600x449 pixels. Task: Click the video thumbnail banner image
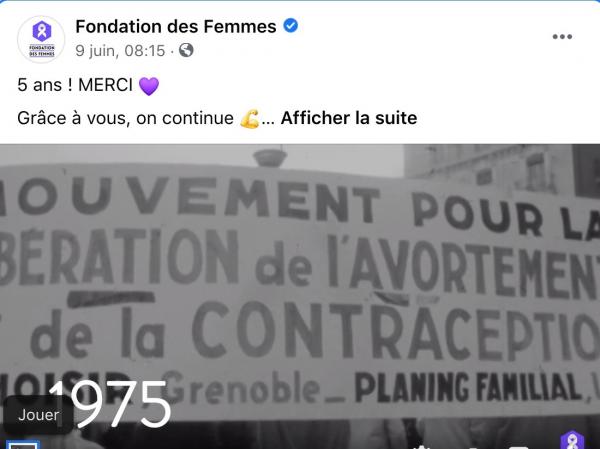tap(300, 297)
